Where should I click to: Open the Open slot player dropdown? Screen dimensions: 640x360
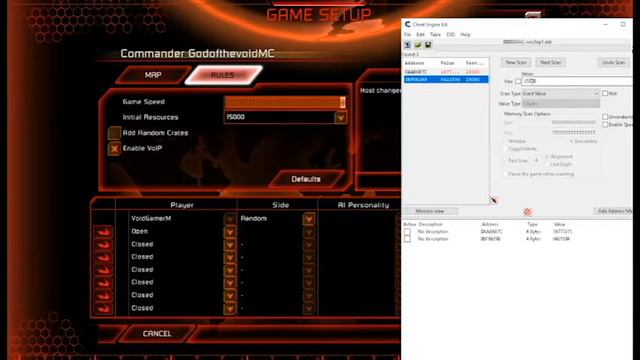click(x=230, y=232)
